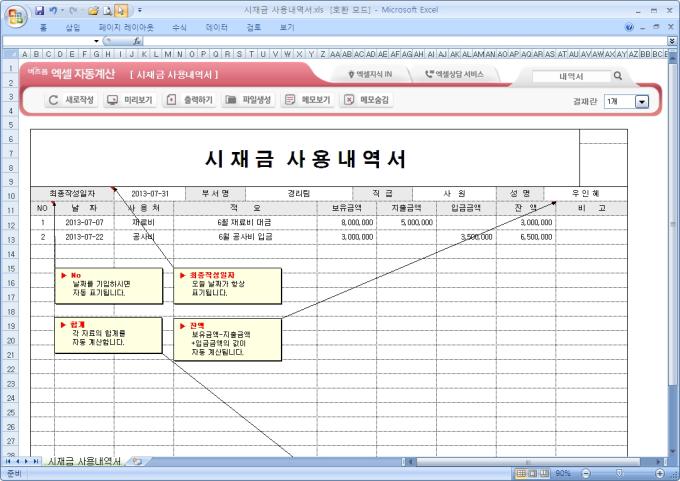Click the 90% zoom level
This screenshot has height=481, width=680.
click(563, 473)
